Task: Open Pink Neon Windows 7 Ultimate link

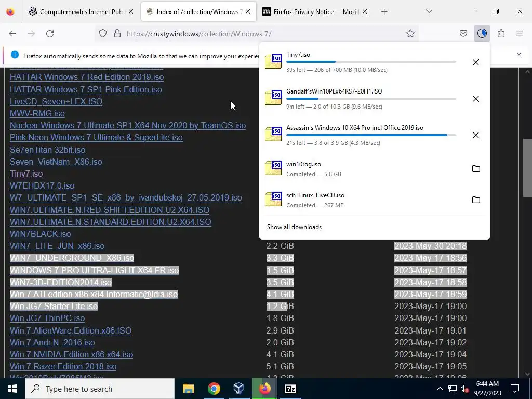Action: click(x=96, y=137)
